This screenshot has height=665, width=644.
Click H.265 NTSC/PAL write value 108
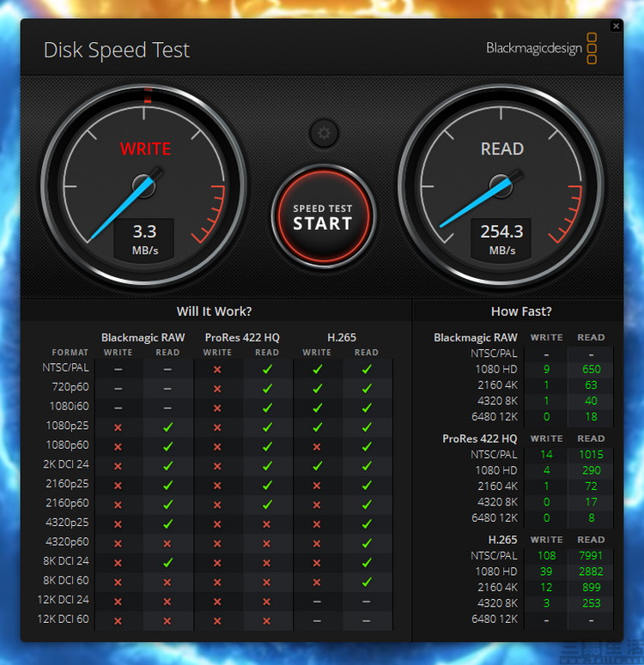coord(546,555)
